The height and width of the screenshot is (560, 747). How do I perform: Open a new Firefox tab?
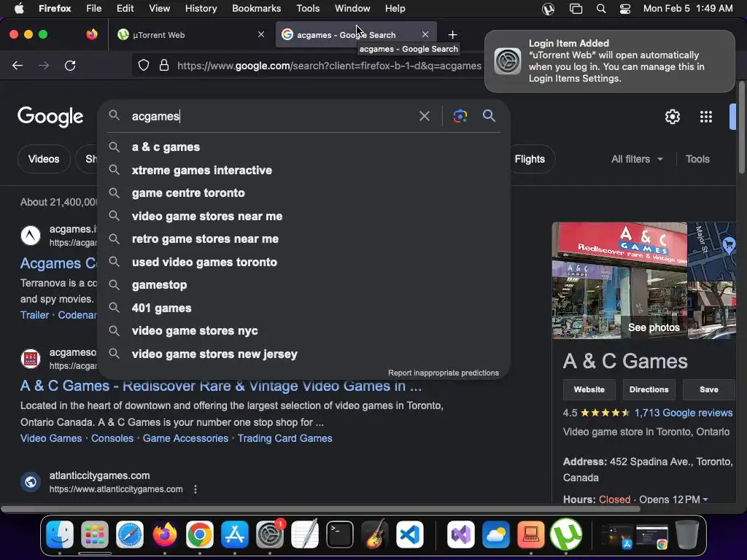click(452, 35)
